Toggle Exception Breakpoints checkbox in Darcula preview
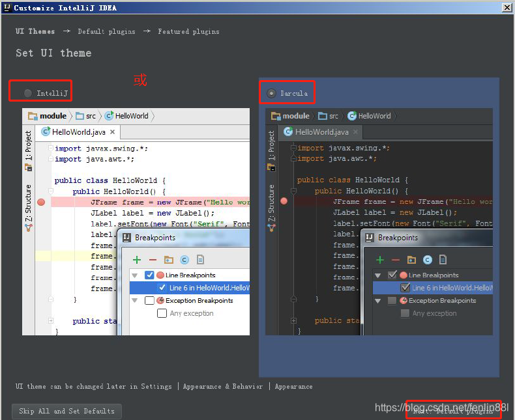The image size is (515, 420). (392, 301)
